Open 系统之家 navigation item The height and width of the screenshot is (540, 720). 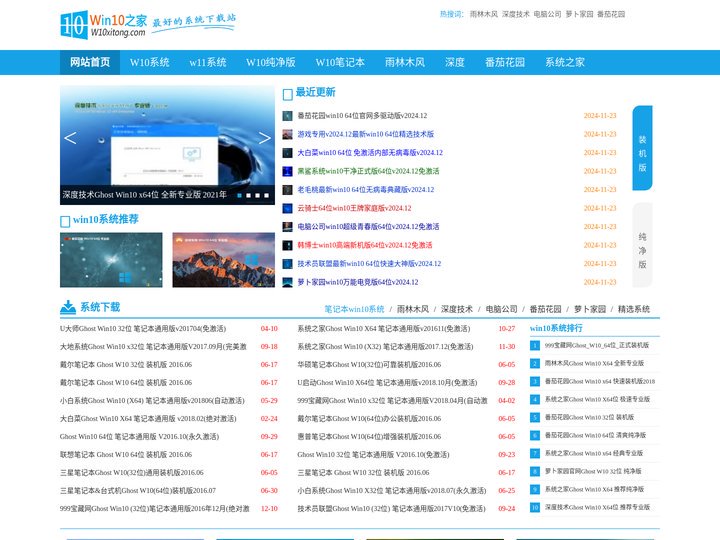point(565,62)
